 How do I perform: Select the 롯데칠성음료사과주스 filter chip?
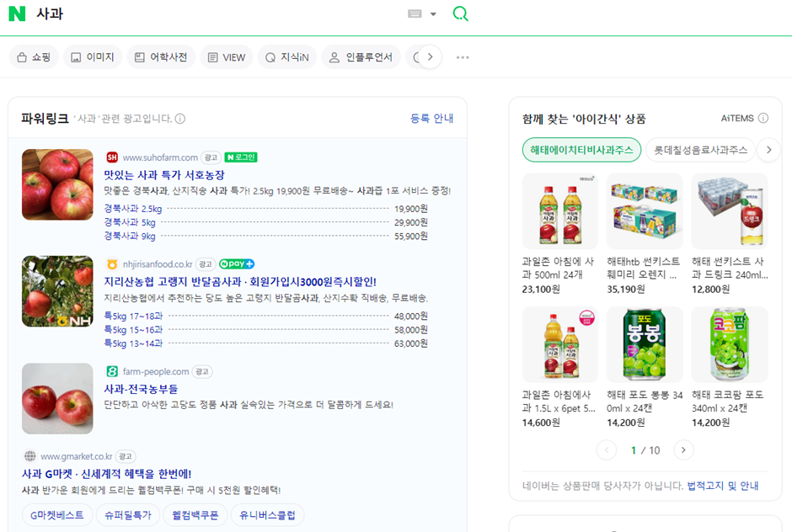(700, 150)
